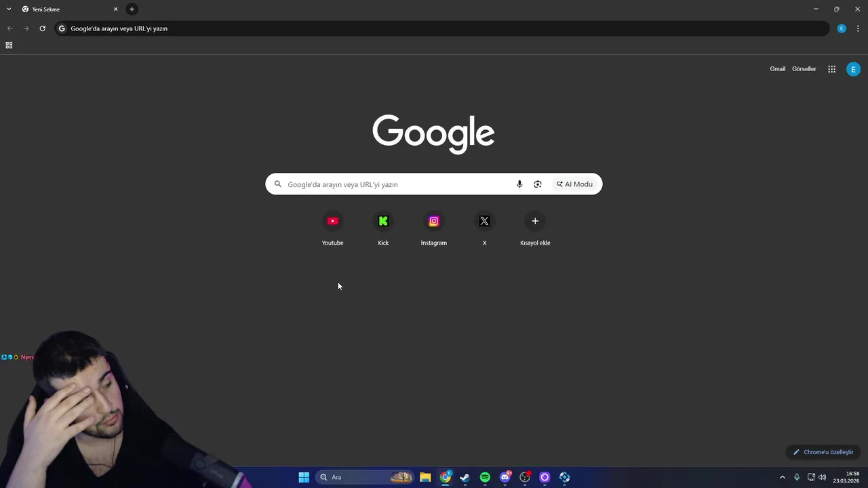
Task: Expand the hidden system tray icons
Action: tap(782, 477)
